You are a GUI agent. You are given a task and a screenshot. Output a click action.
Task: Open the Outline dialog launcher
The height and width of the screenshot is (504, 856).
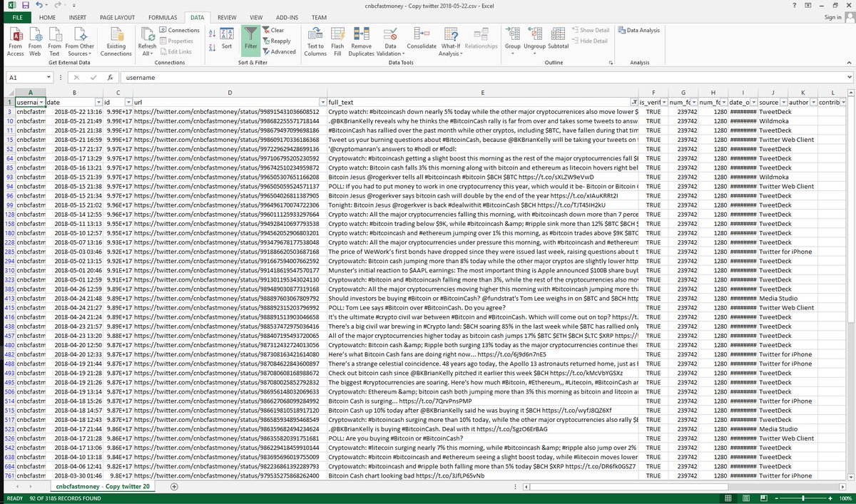[611, 63]
